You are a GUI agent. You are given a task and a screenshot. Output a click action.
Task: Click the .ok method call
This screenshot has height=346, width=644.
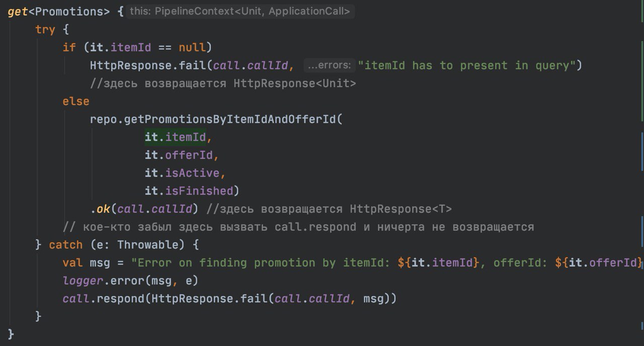pyautogui.click(x=103, y=209)
